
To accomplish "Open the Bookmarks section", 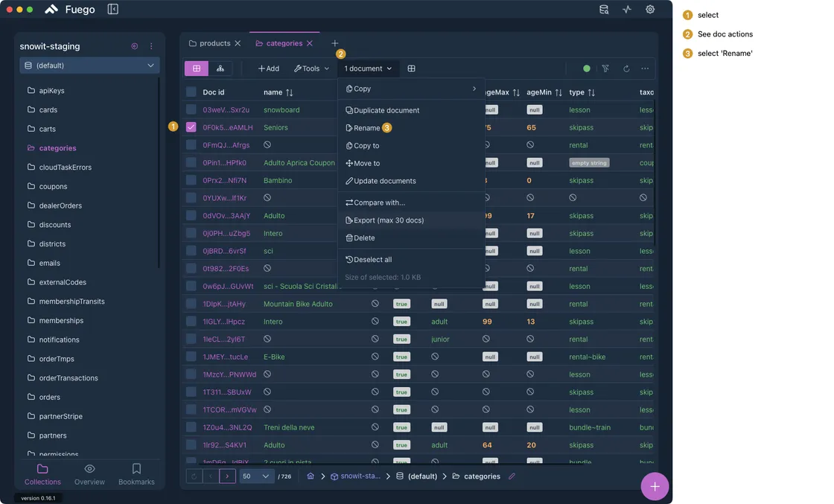I will tap(136, 474).
